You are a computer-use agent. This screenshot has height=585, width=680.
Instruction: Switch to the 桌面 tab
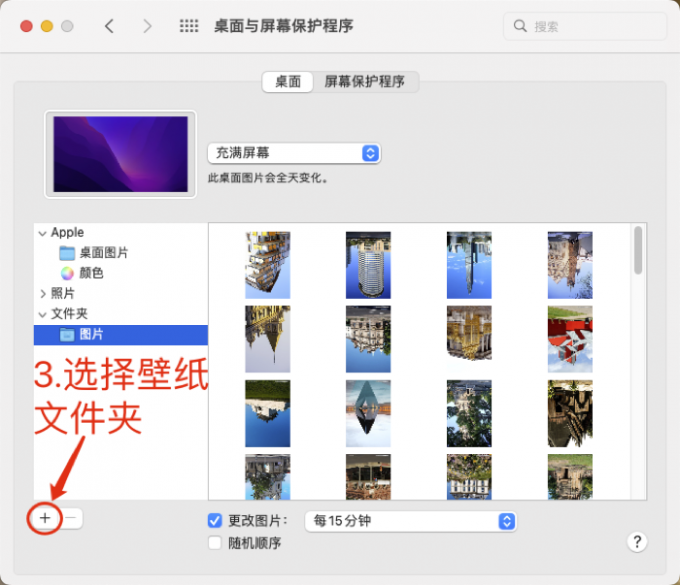pyautogui.click(x=288, y=82)
